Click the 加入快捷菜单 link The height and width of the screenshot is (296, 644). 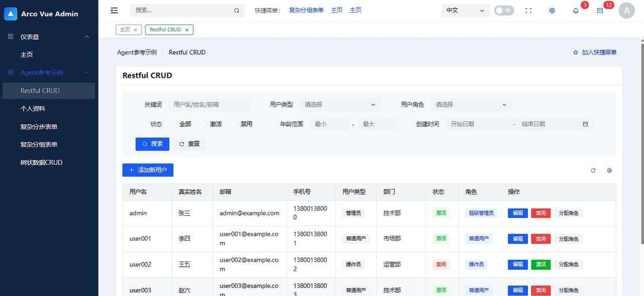point(595,52)
